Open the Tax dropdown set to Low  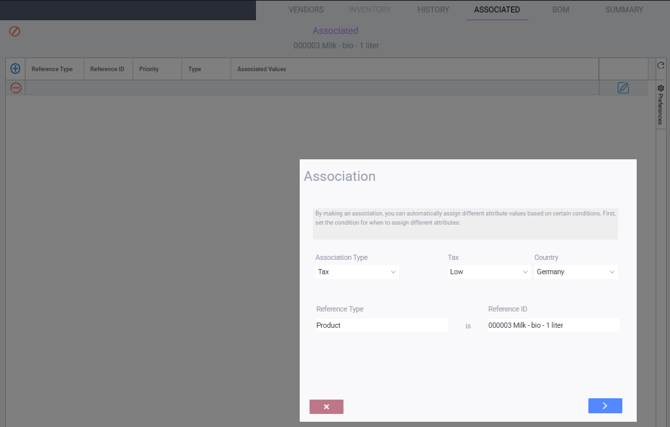click(x=488, y=272)
